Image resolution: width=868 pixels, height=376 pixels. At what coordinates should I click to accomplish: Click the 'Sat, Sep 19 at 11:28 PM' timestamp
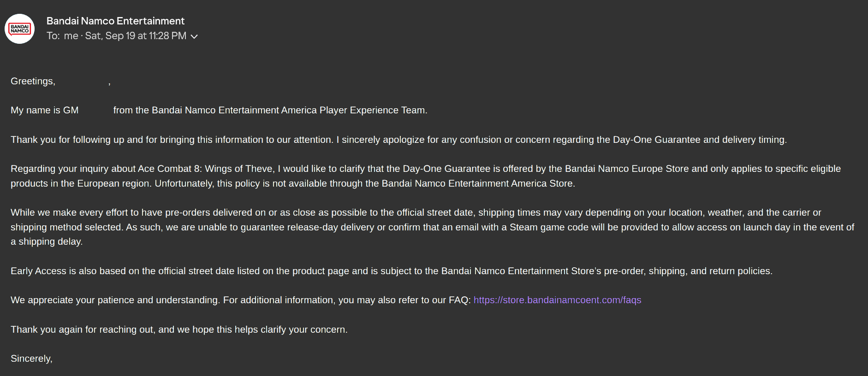click(x=136, y=36)
